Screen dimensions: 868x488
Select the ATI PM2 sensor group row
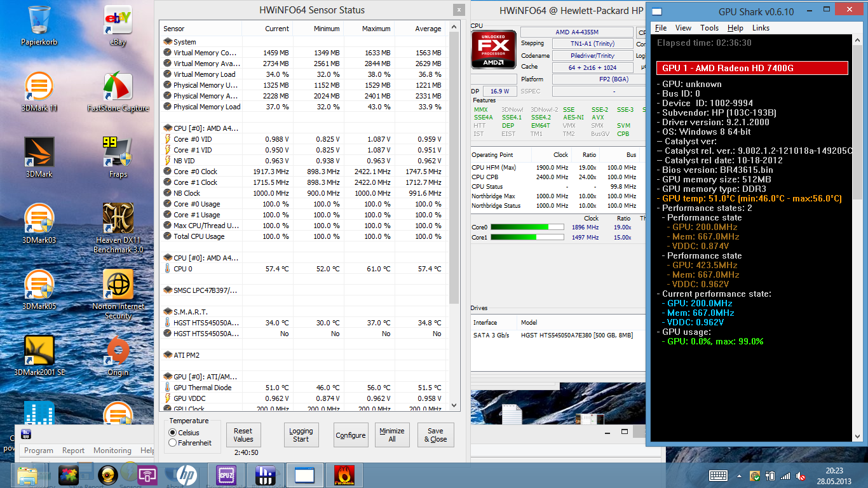(302, 355)
